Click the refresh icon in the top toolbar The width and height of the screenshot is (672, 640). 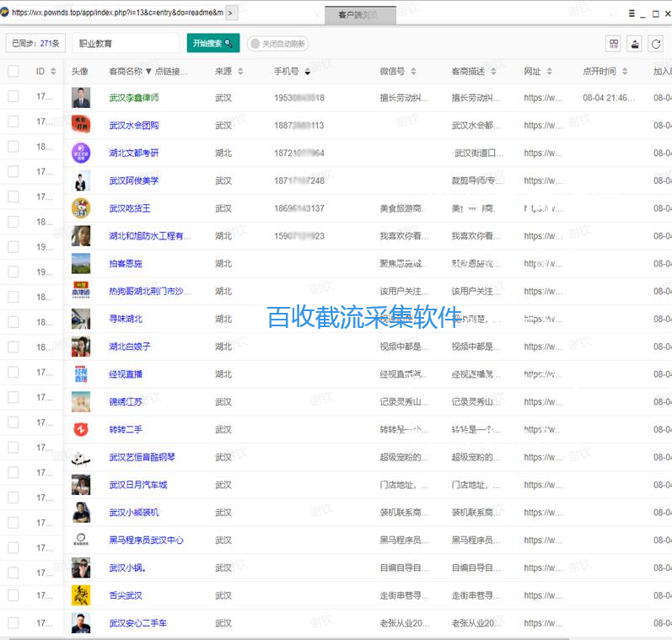pos(656,44)
